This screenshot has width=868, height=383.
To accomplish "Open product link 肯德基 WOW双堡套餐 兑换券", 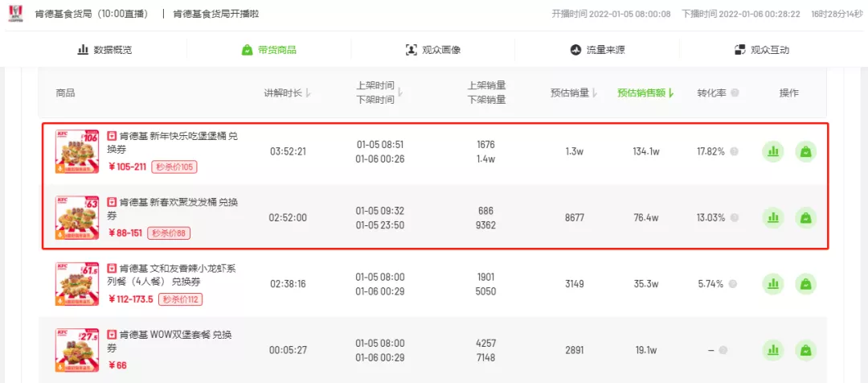I will 170,341.
